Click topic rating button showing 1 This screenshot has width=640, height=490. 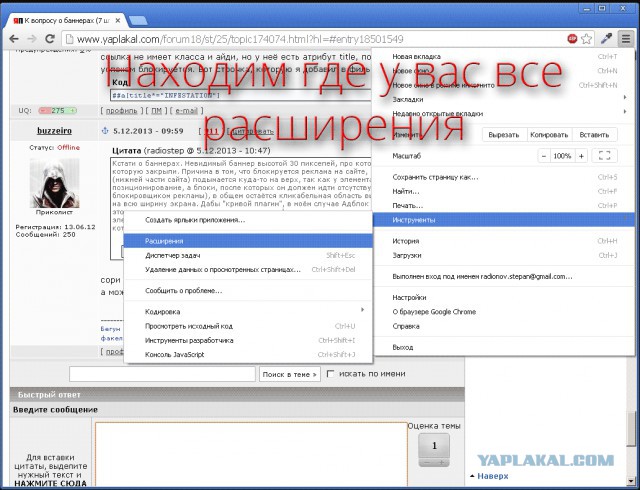pyautogui.click(x=434, y=445)
